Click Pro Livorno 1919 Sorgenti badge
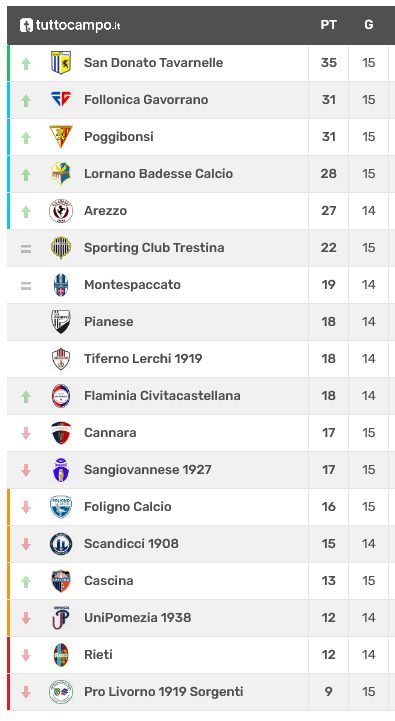Image resolution: width=395 pixels, height=721 pixels. click(x=61, y=692)
